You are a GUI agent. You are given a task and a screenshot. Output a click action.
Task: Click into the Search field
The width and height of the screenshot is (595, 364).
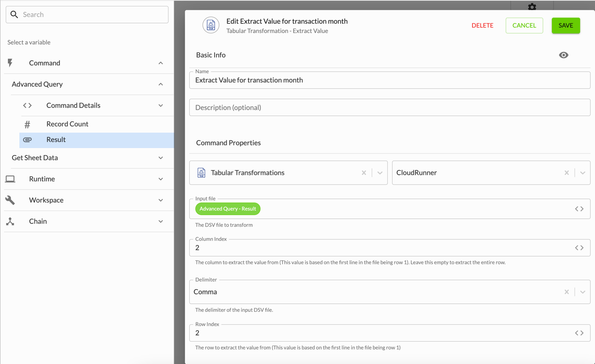pyautogui.click(x=87, y=15)
